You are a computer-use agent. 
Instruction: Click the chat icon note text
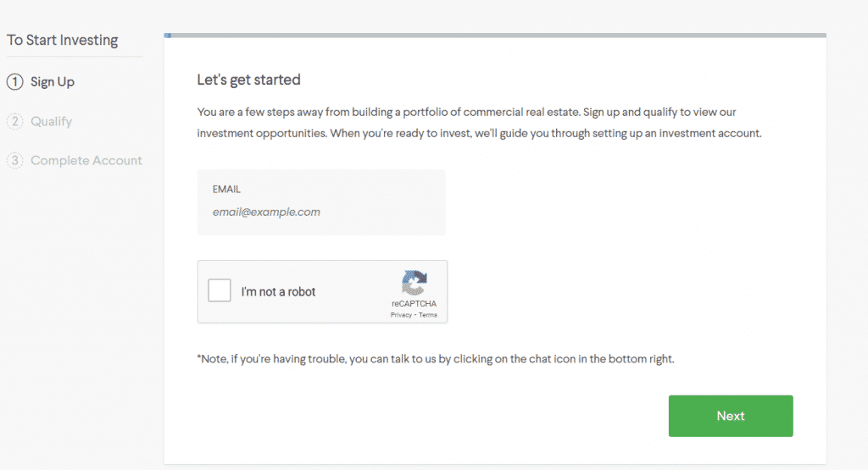436,359
